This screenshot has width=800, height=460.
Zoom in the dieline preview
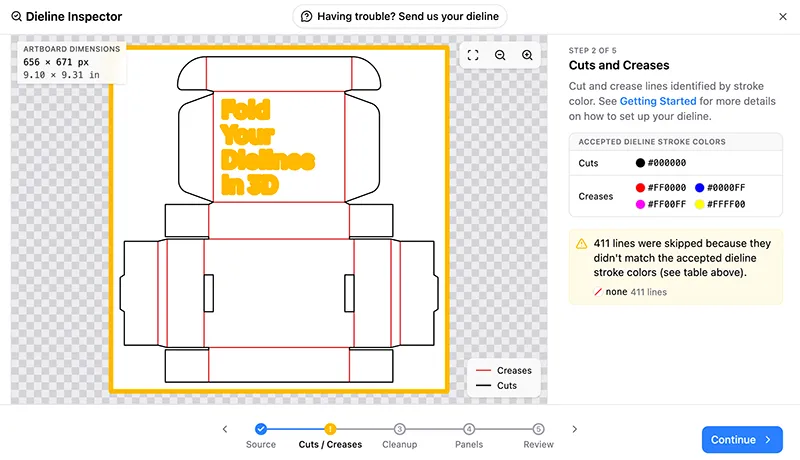tap(527, 55)
